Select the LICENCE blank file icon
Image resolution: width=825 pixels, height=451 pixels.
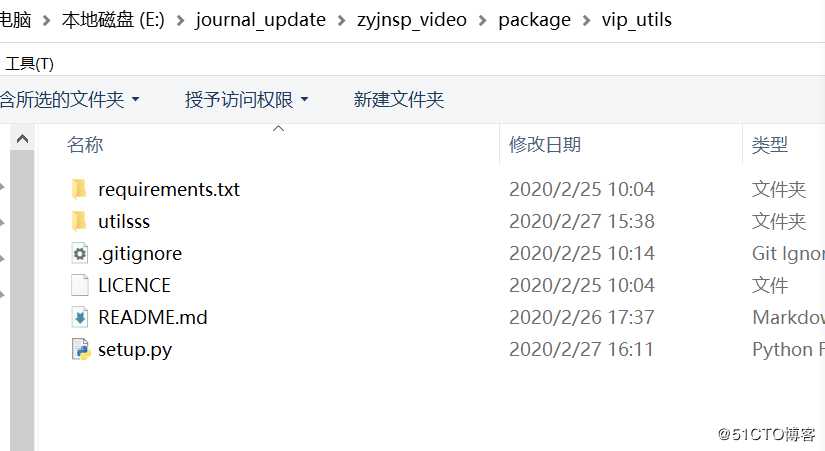(79, 285)
